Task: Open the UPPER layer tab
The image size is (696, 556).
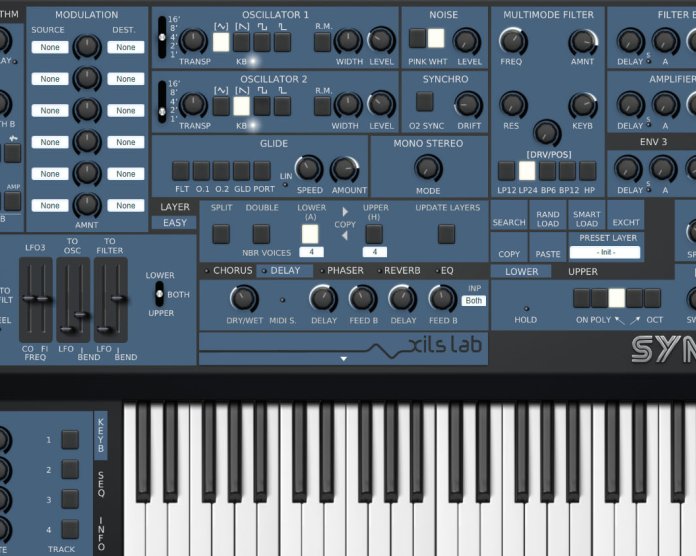Action: (583, 272)
